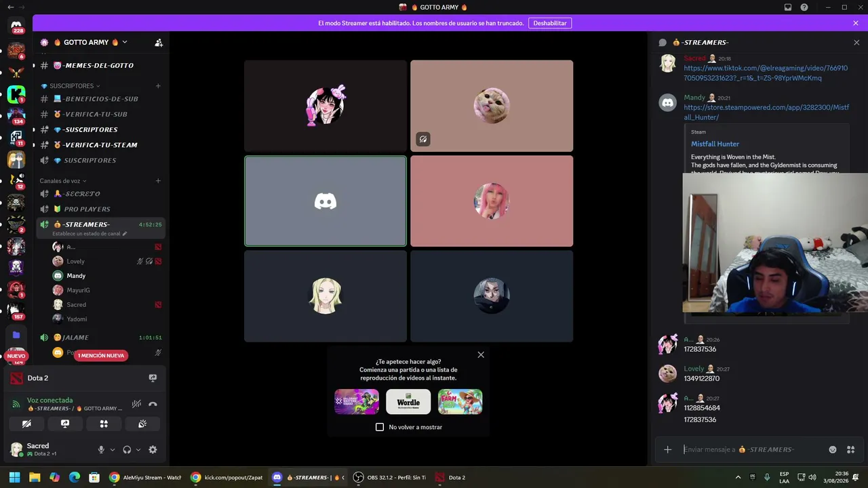The image size is (868, 488).
Task: Click the share-your-screen button in voice panel
Action: (x=65, y=424)
